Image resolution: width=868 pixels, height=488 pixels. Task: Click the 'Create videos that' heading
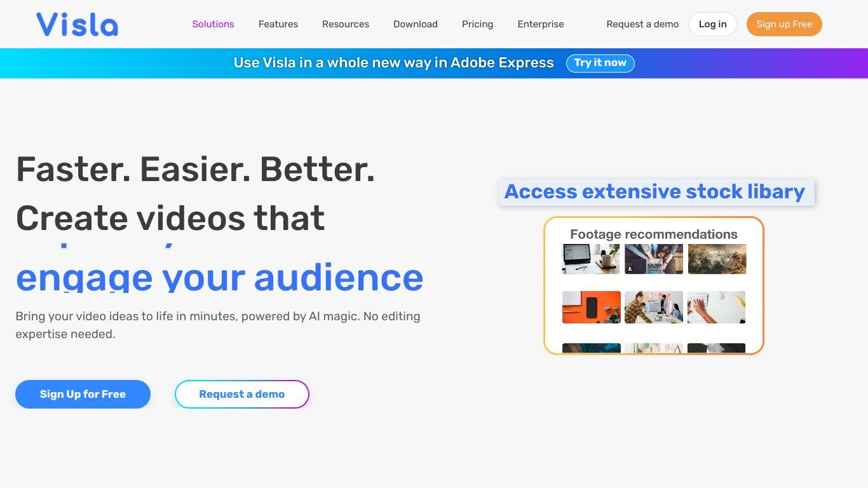(170, 218)
